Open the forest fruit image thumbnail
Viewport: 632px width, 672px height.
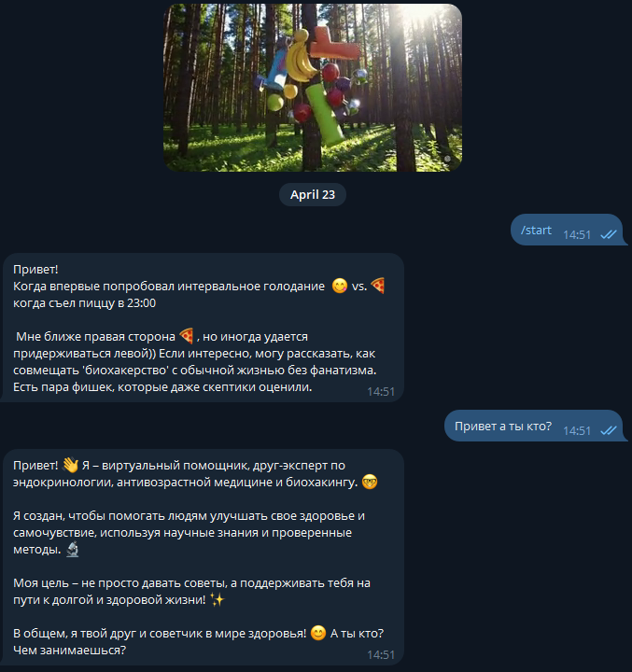coord(313,88)
